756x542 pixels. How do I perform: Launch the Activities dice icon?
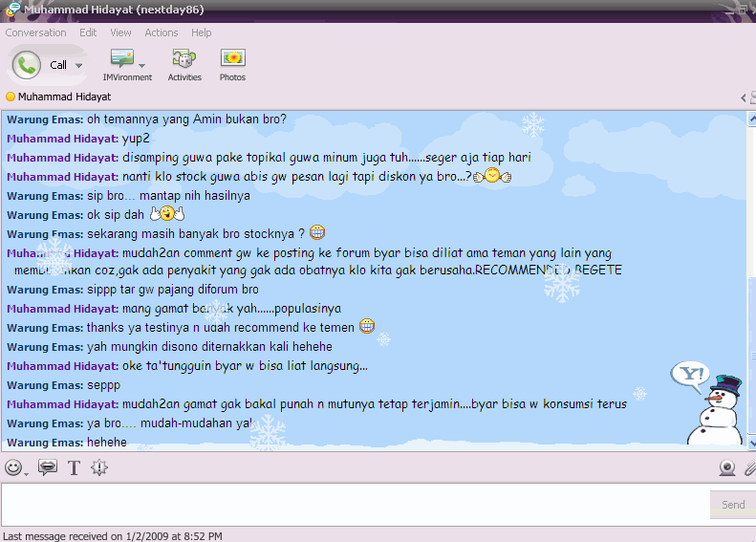point(184,58)
